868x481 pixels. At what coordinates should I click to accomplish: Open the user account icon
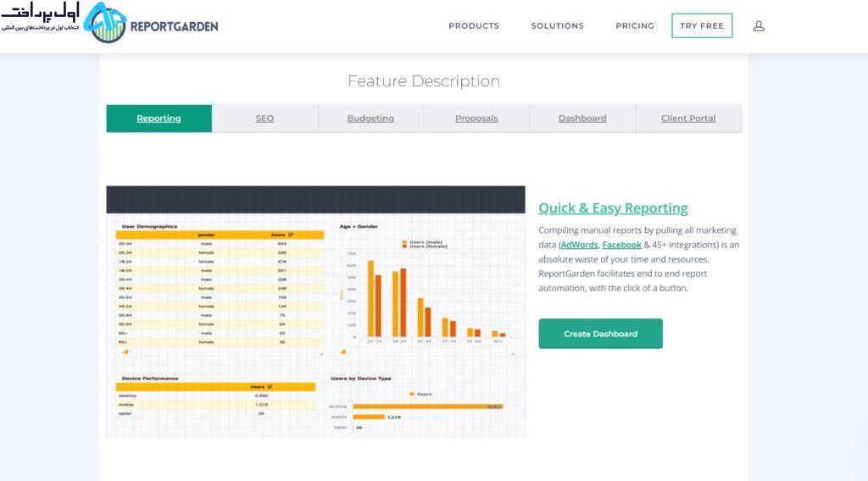coord(759,25)
